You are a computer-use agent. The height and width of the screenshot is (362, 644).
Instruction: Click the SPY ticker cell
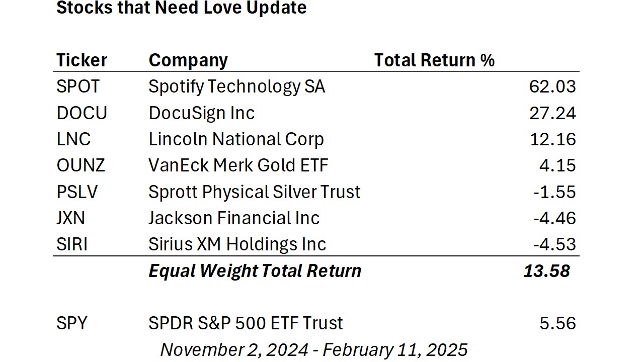(73, 323)
